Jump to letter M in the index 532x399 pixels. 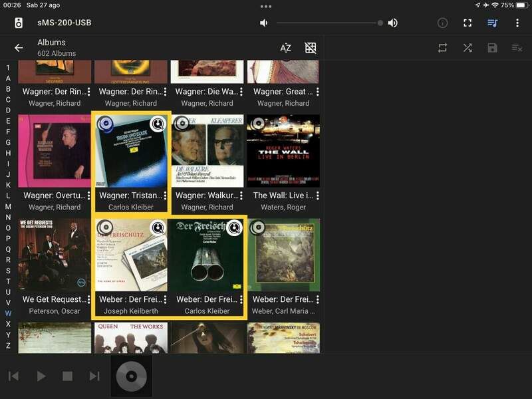[x=8, y=206]
